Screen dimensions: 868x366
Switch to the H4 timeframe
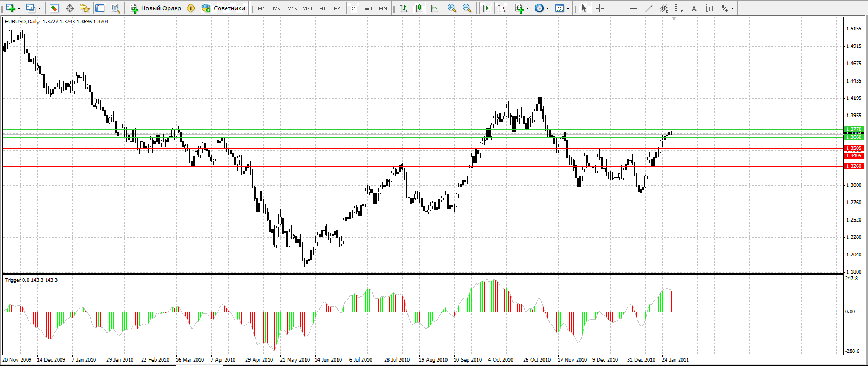(x=337, y=8)
